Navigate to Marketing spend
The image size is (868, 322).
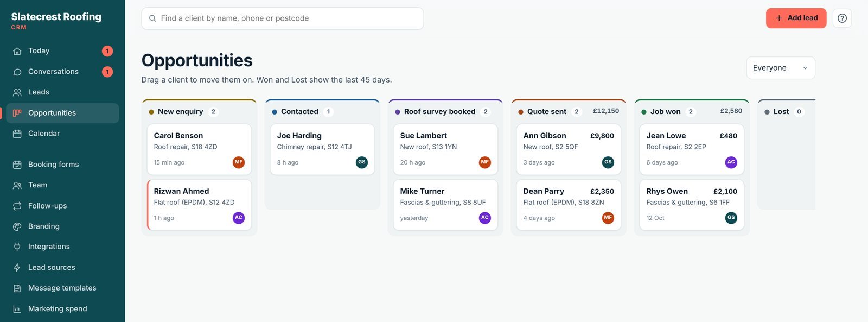(62, 309)
